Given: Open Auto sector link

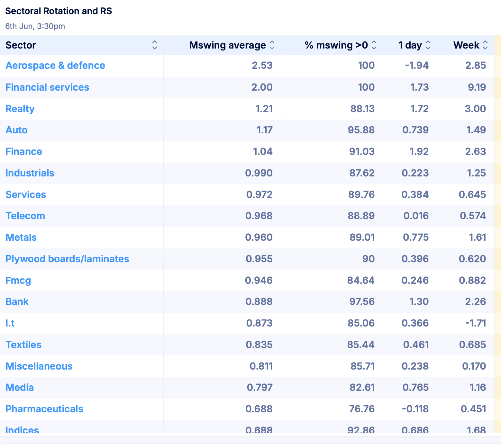Looking at the screenshot, I should pyautogui.click(x=16, y=130).
